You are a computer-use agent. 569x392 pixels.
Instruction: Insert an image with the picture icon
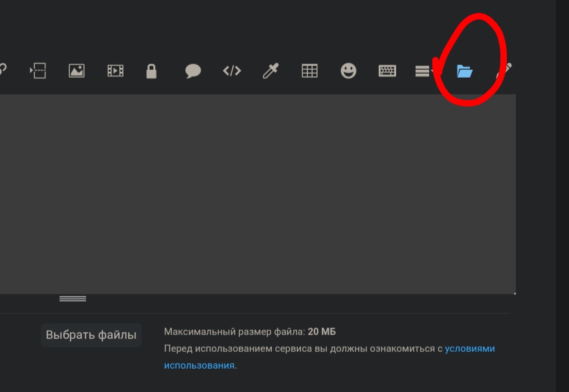(x=76, y=71)
